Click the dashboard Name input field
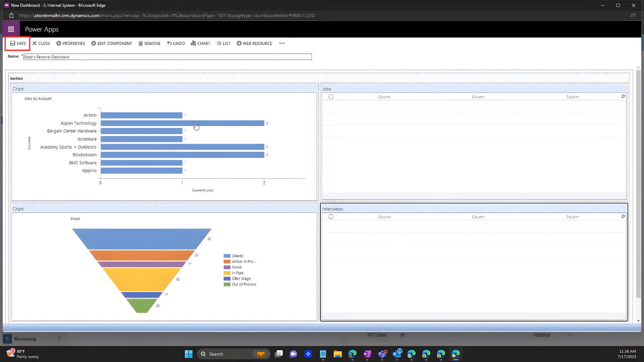Image resolution: width=644 pixels, height=362 pixels. (167, 57)
